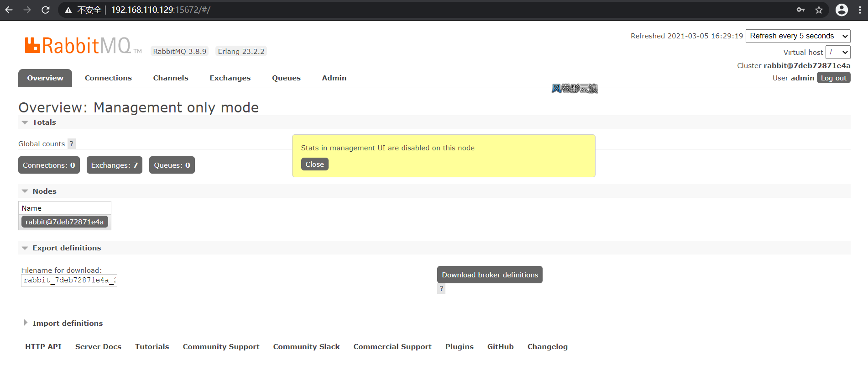Viewport: 868px width, 382px height.
Task: Open Queues: 0 count link
Action: coord(172,165)
